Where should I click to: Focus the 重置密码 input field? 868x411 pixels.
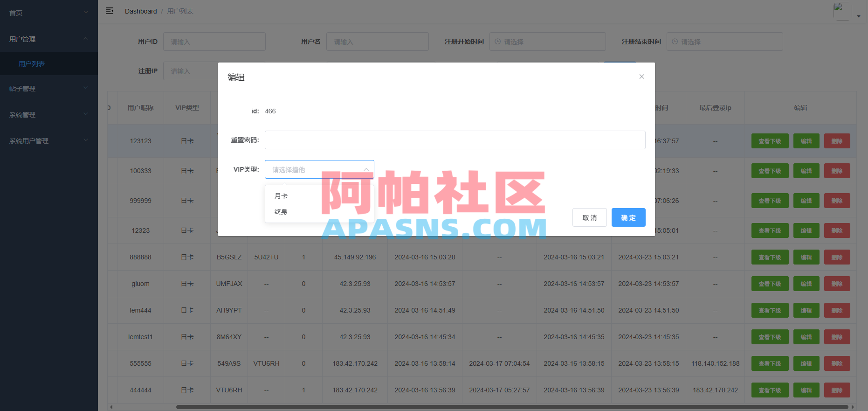[x=455, y=140]
